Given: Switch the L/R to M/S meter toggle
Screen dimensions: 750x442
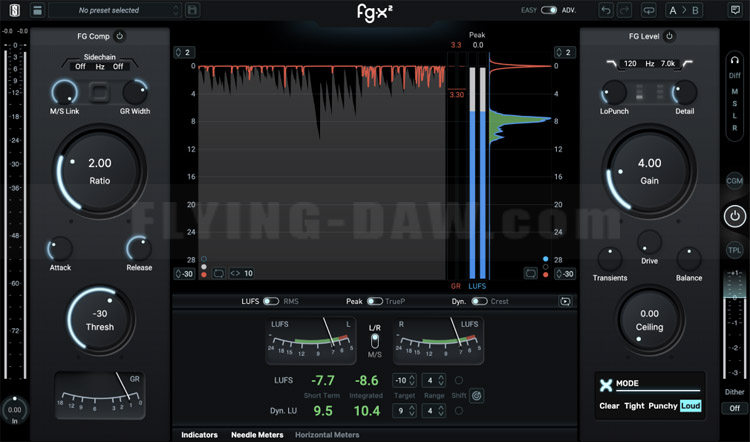Looking at the screenshot, I should pyautogui.click(x=375, y=341).
